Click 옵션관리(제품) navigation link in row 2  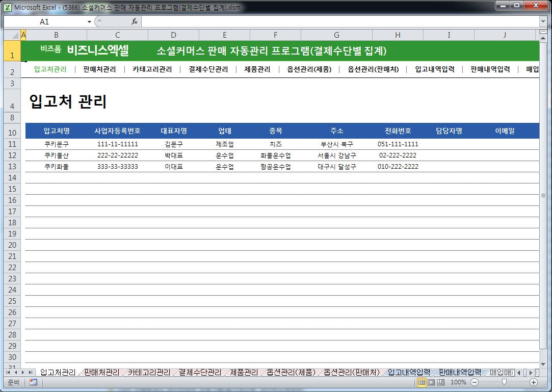[x=309, y=69]
